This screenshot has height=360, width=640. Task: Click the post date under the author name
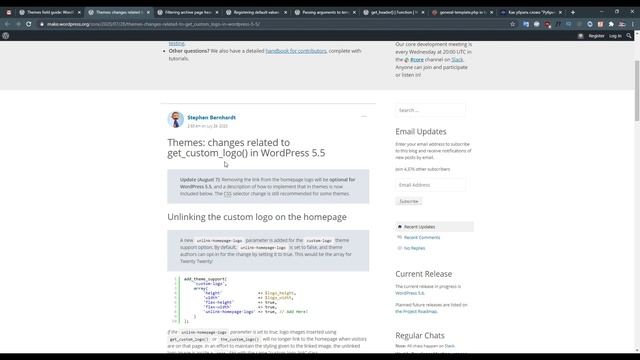click(207, 126)
